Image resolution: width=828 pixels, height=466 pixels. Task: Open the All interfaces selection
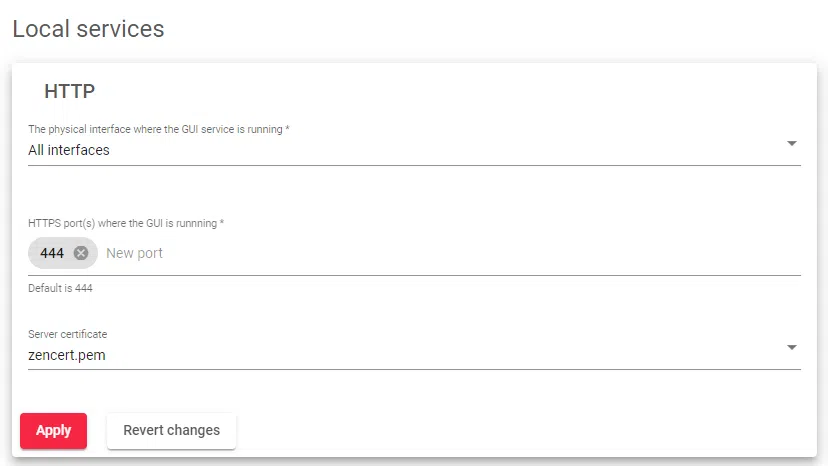point(69,150)
